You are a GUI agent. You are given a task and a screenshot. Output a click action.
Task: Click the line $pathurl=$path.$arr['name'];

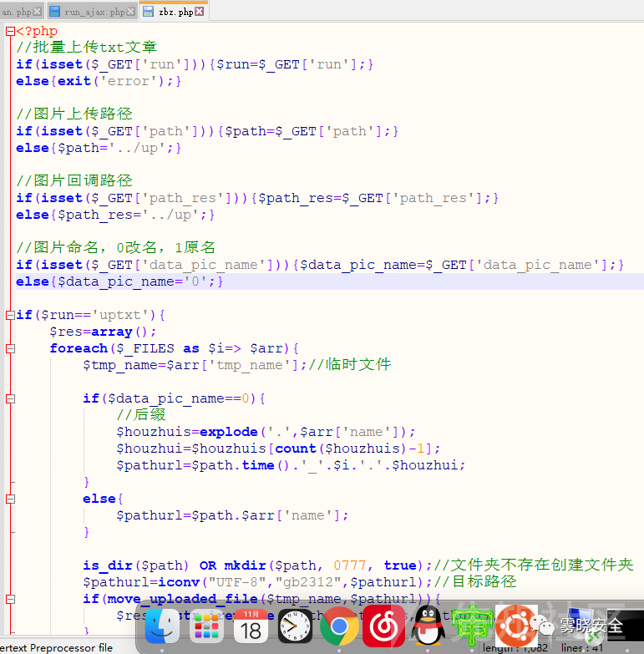(232, 515)
